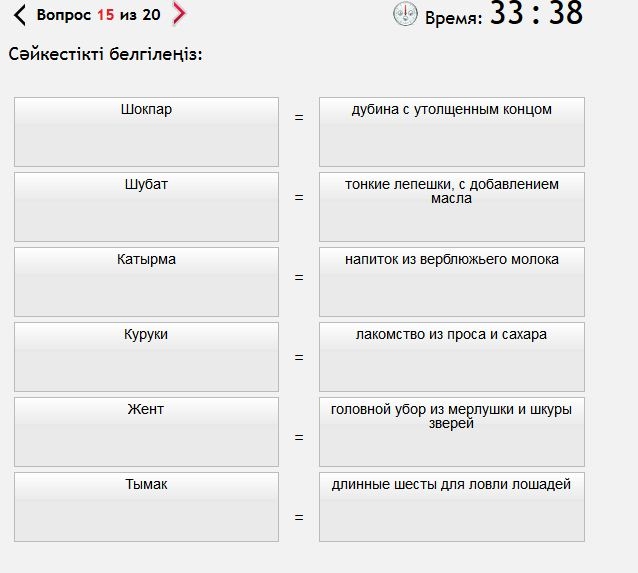The height and width of the screenshot is (573, 638).
Task: Pick 'напиток из верблюжьего молока' definition
Action: click(451, 281)
